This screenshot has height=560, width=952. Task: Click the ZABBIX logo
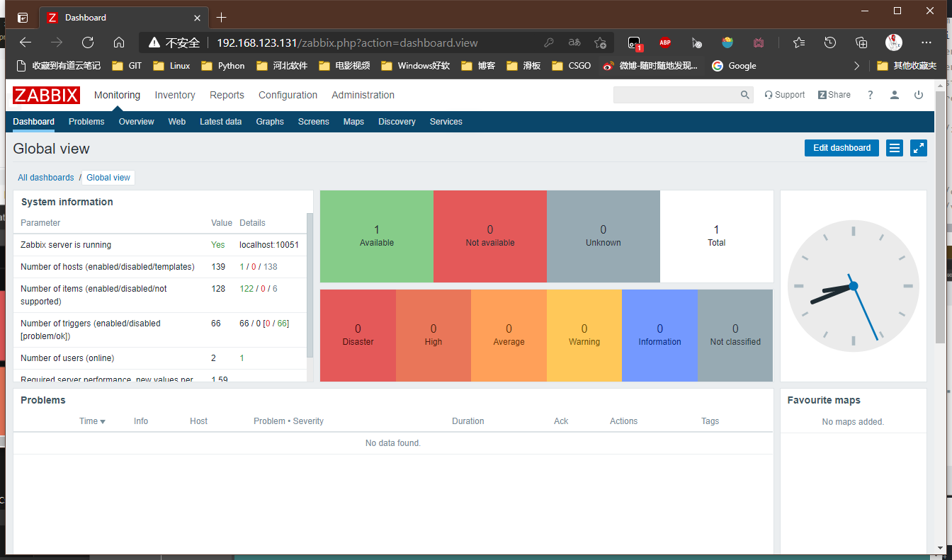tap(46, 95)
